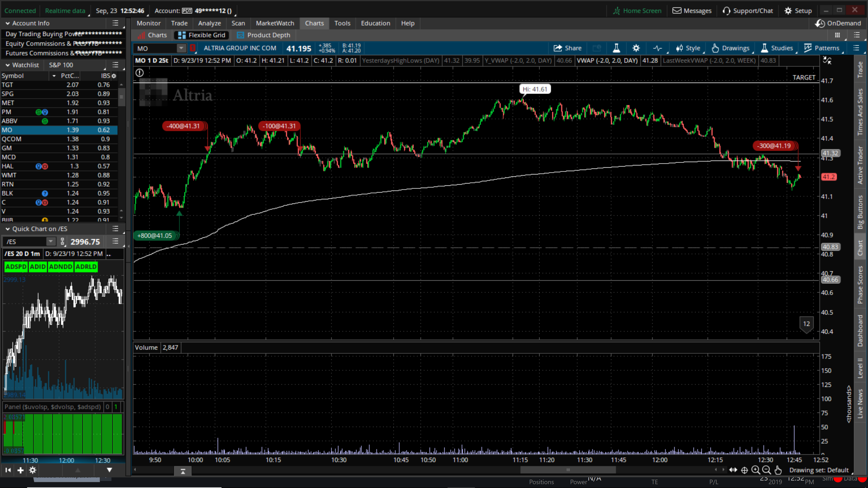Viewport: 868px width, 488px height.
Task: Collapse the Account Info section
Action: 7,23
